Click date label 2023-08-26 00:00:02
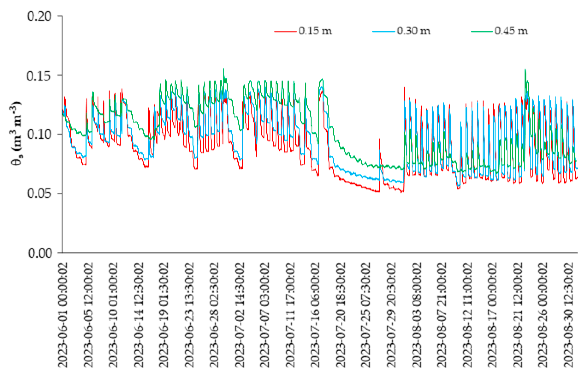 [543, 315]
